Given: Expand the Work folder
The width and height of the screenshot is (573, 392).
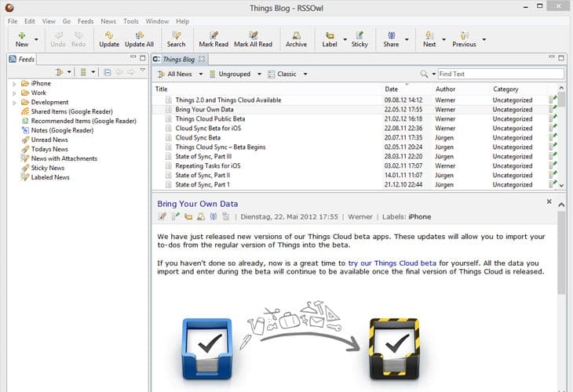Looking at the screenshot, I should pos(14,93).
